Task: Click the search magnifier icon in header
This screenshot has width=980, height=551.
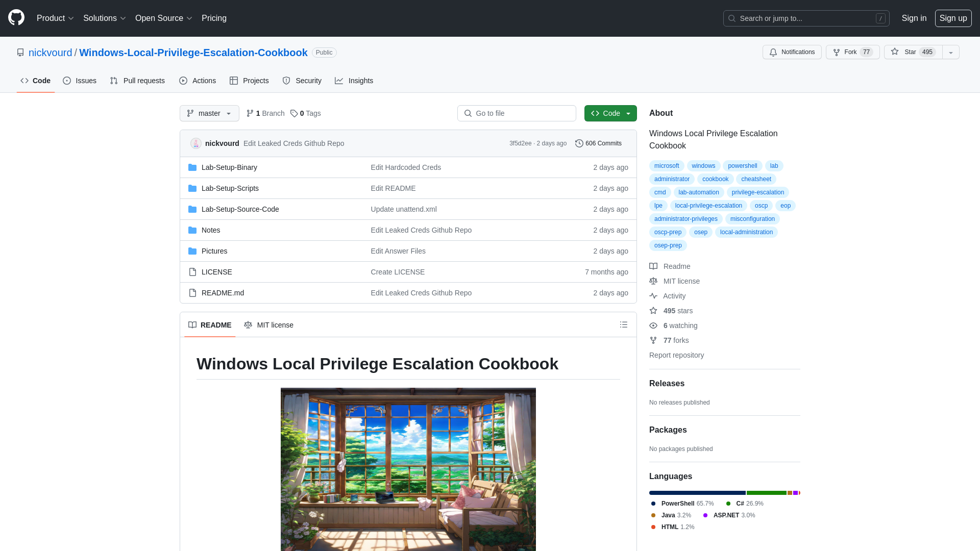Action: [732, 18]
